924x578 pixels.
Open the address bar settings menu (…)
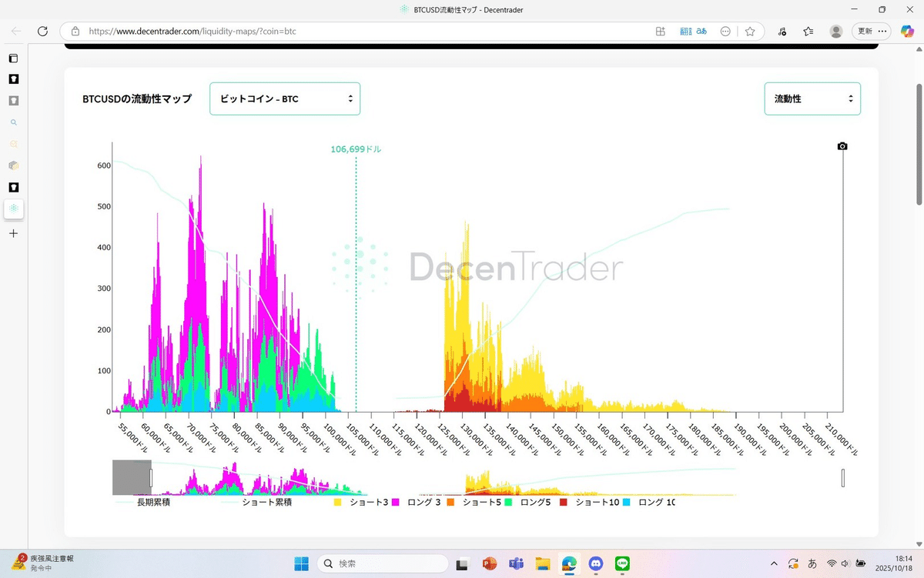tap(725, 32)
